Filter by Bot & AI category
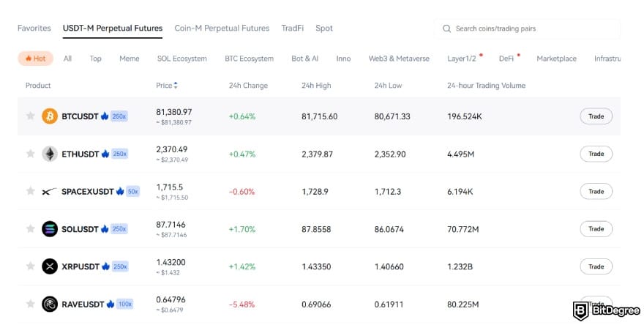 coord(304,59)
